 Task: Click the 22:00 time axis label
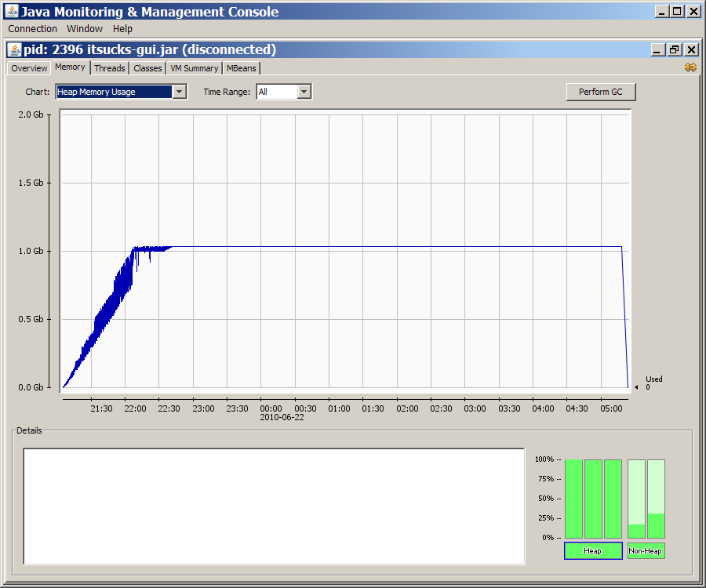[x=135, y=408]
